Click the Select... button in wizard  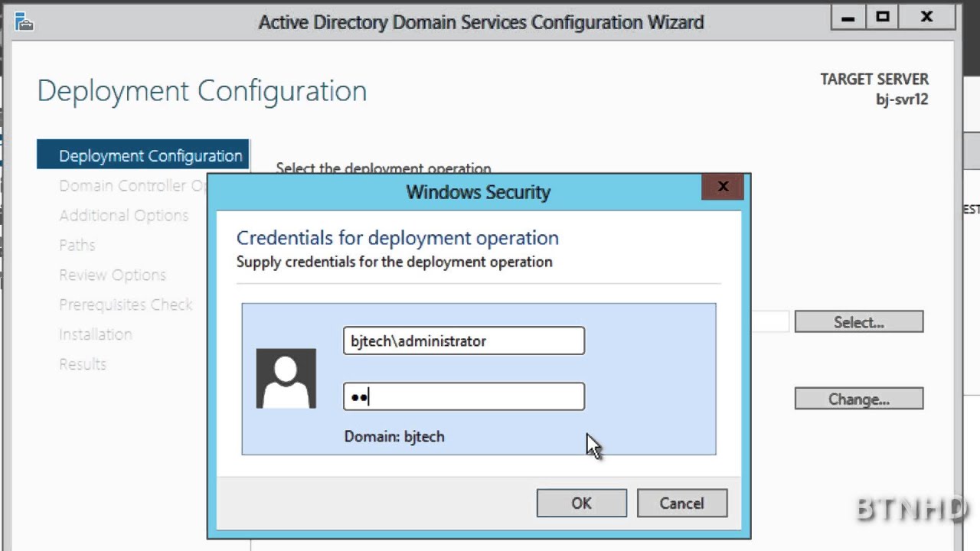click(x=858, y=321)
